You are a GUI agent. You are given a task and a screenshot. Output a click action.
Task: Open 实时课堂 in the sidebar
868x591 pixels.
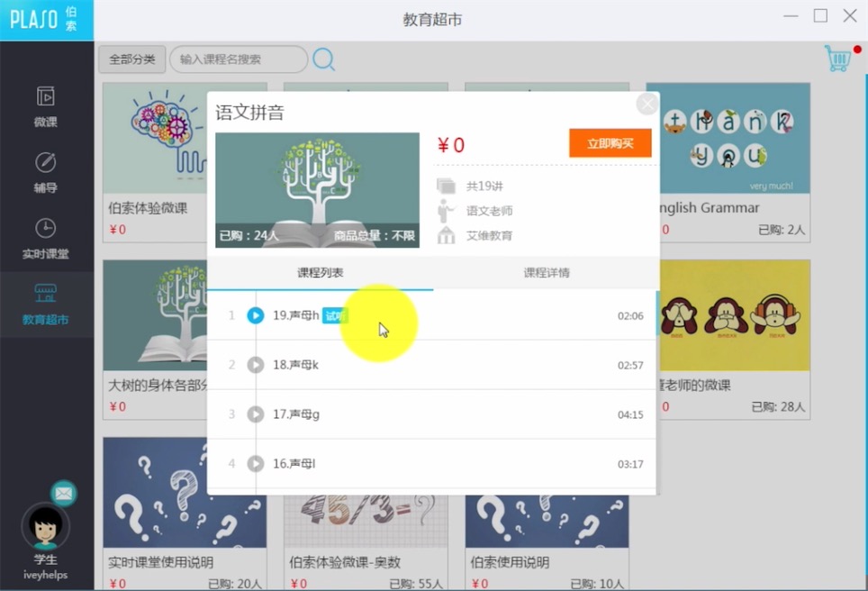pos(46,238)
